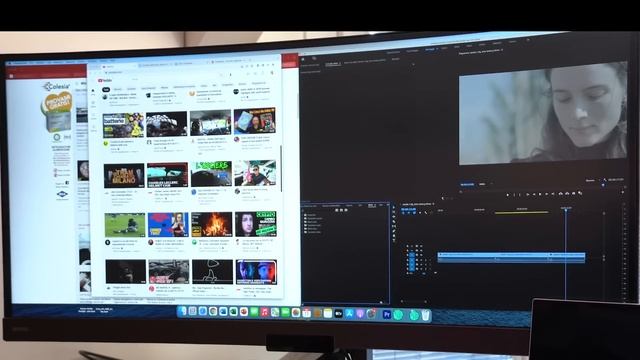Open Calendar from the Dock
The width and height of the screenshot is (640, 360).
click(x=306, y=313)
